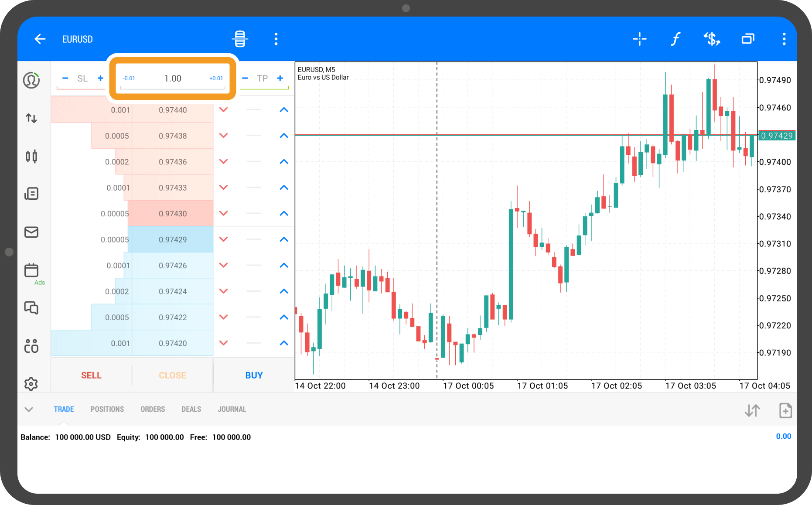
Task: Increase Stop Loss with SL plus
Action: point(100,78)
